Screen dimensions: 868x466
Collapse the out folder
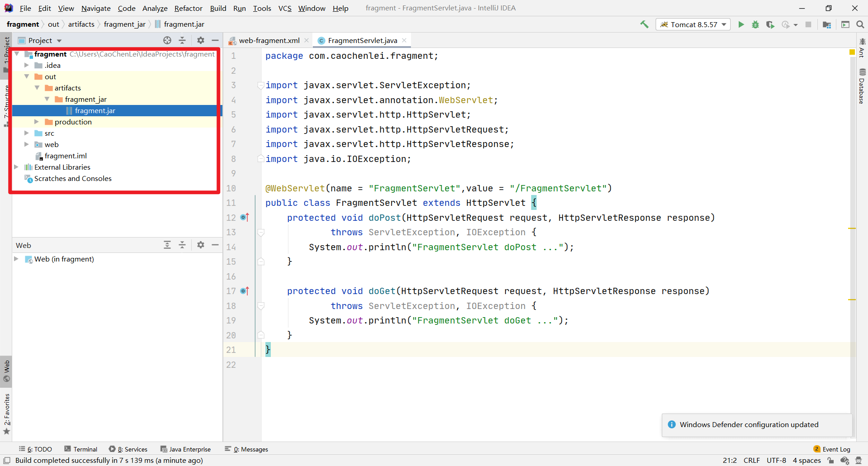pos(27,76)
